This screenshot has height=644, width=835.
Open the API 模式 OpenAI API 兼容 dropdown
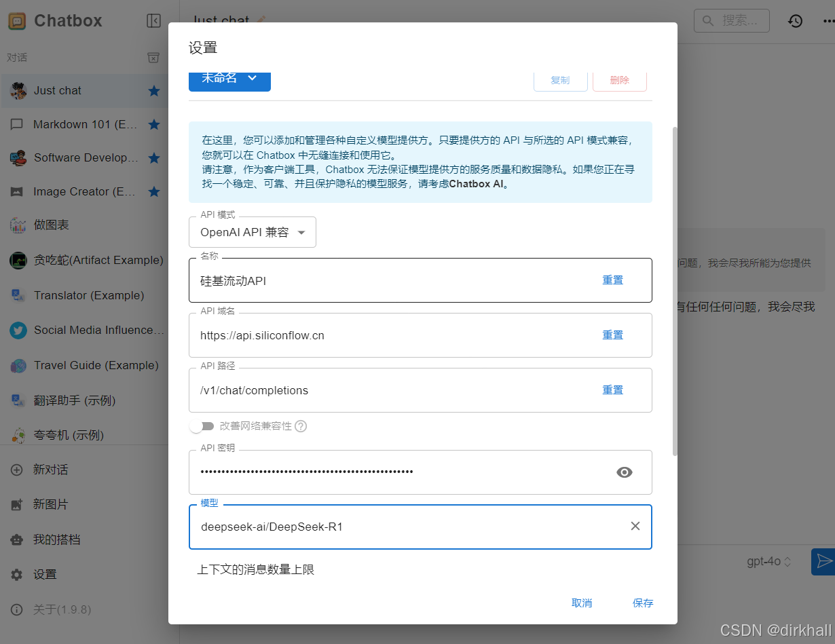[253, 232]
